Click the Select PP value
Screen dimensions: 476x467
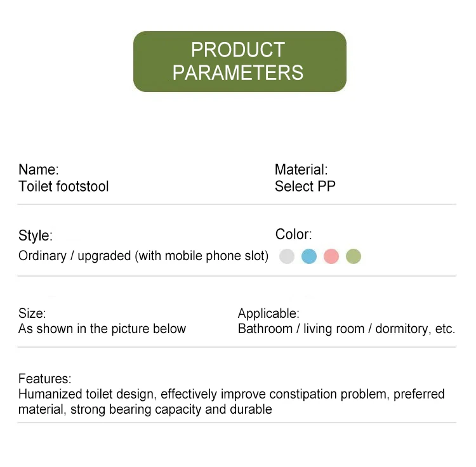pyautogui.click(x=305, y=186)
